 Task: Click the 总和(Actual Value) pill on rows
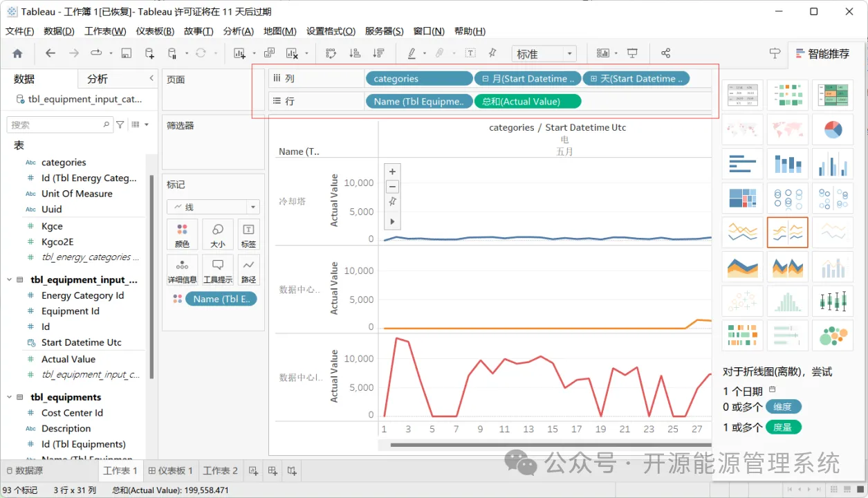point(528,102)
